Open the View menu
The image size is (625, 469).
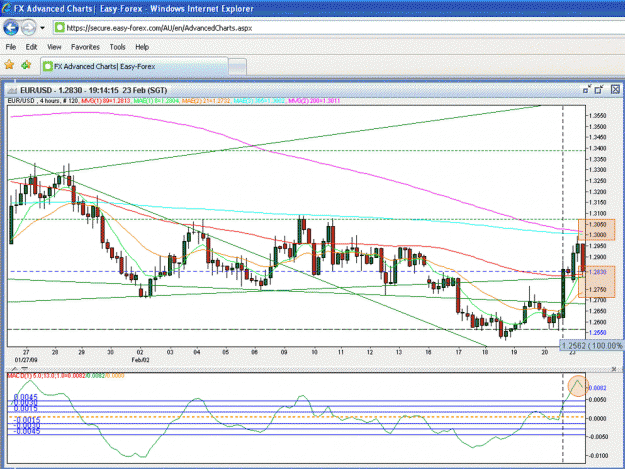(54, 47)
